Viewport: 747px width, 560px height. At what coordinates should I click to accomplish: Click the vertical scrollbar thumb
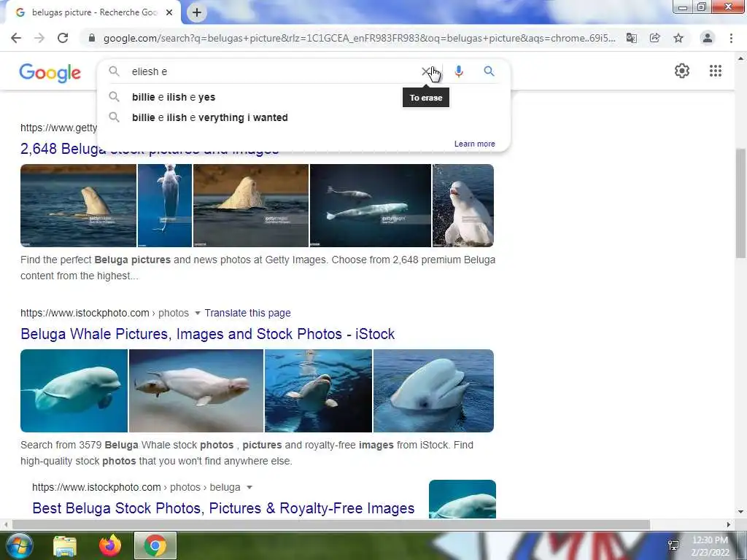740,203
